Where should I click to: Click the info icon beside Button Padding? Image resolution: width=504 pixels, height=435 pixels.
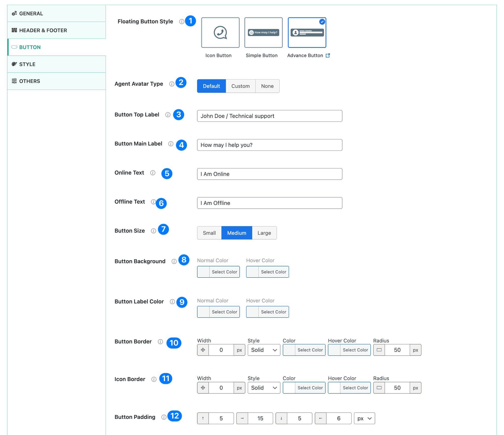[164, 417]
